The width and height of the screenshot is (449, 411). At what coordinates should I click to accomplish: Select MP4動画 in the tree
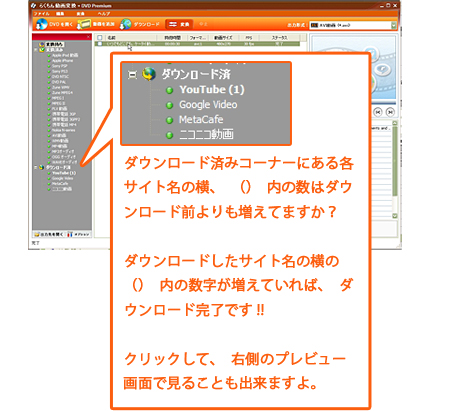(x=59, y=146)
